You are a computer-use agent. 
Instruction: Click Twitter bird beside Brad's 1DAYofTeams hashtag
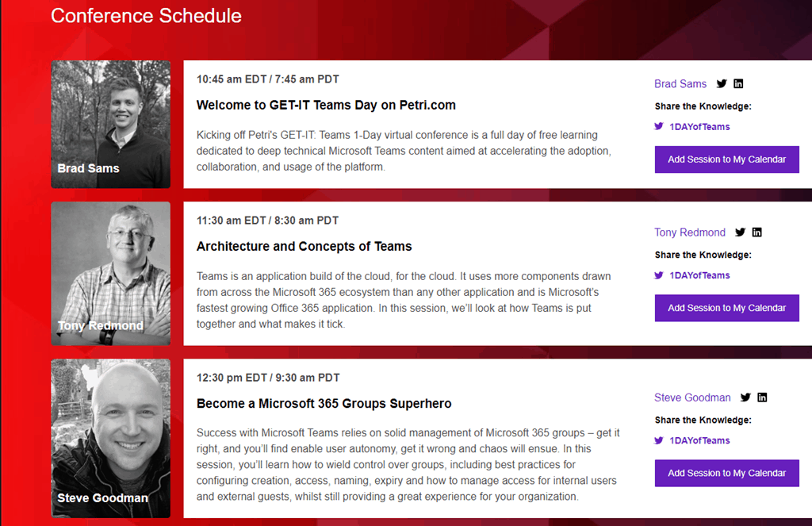659,126
